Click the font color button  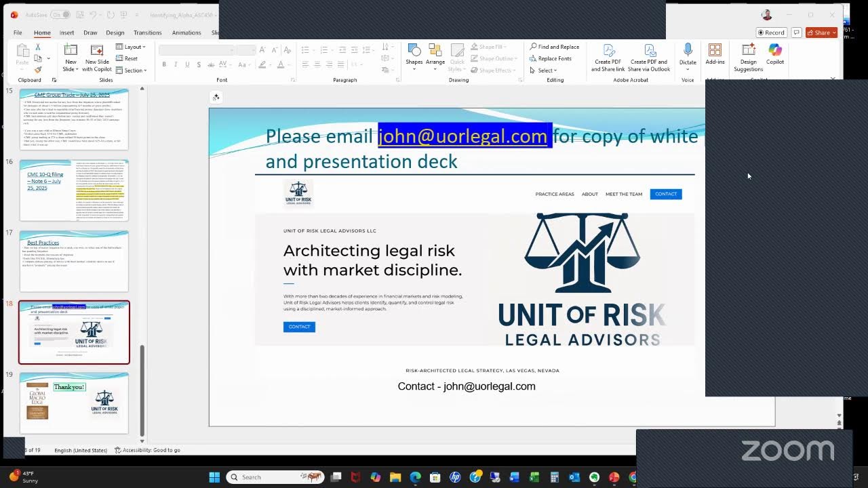[x=282, y=64]
